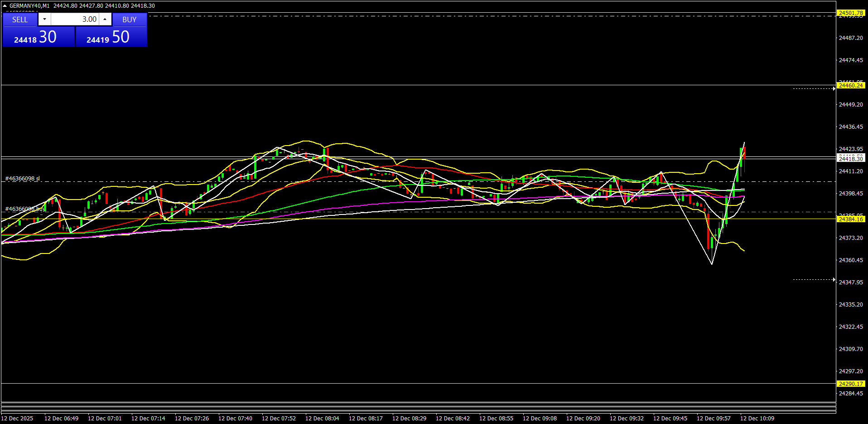868x424 pixels.
Task: Click the lower dashed arrow marker near 24347
Action: click(814, 280)
